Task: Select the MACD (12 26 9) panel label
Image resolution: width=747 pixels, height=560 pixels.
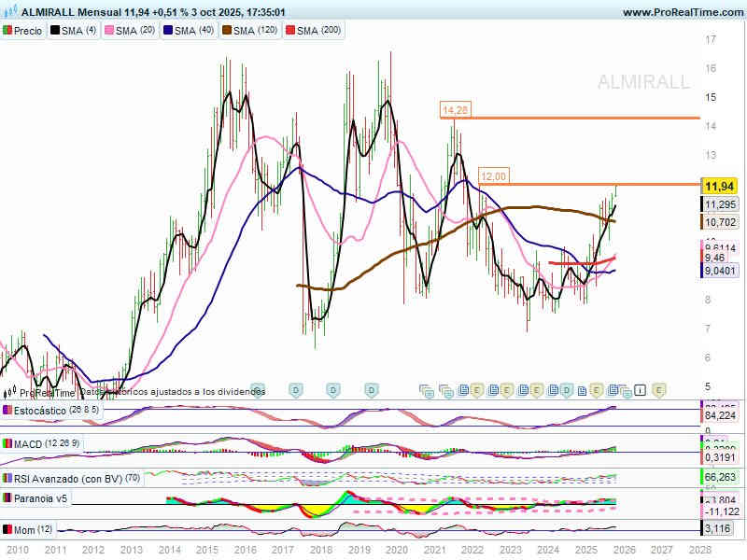Action: tap(49, 443)
